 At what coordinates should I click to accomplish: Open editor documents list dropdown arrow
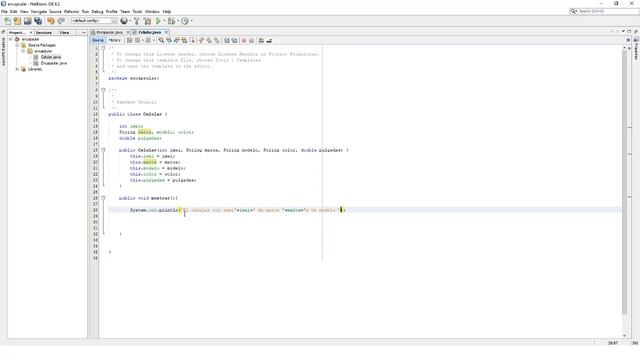[623, 31]
